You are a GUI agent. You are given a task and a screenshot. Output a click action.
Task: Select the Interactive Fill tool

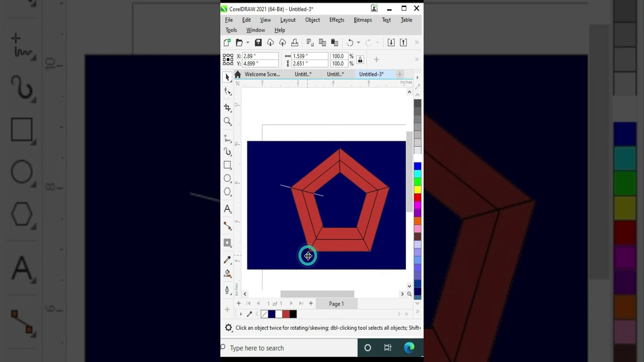pos(227,274)
